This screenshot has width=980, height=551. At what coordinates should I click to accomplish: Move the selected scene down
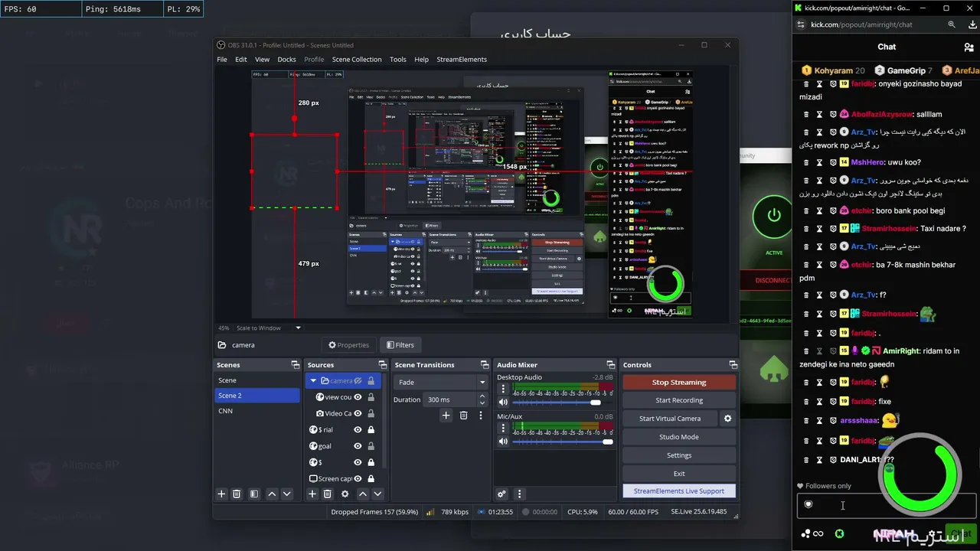(x=287, y=494)
